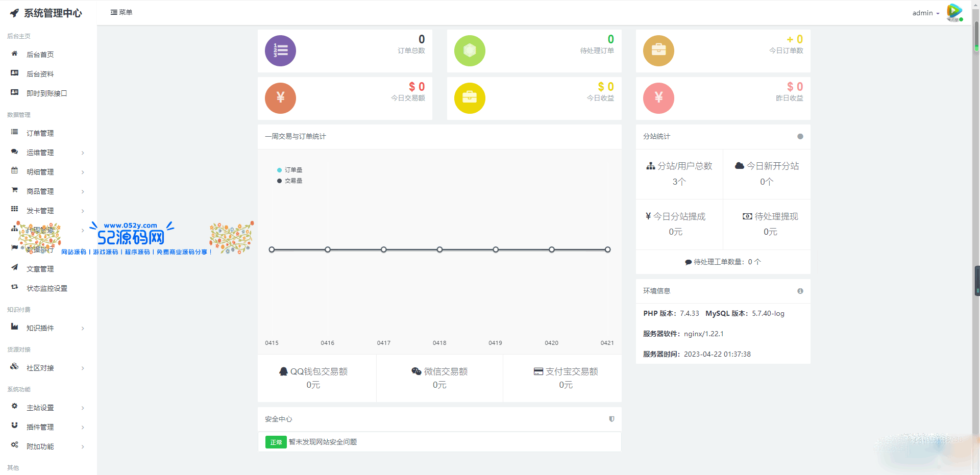Expand the 商品管理 sidebar submenu
This screenshot has height=475, width=980.
tap(47, 191)
